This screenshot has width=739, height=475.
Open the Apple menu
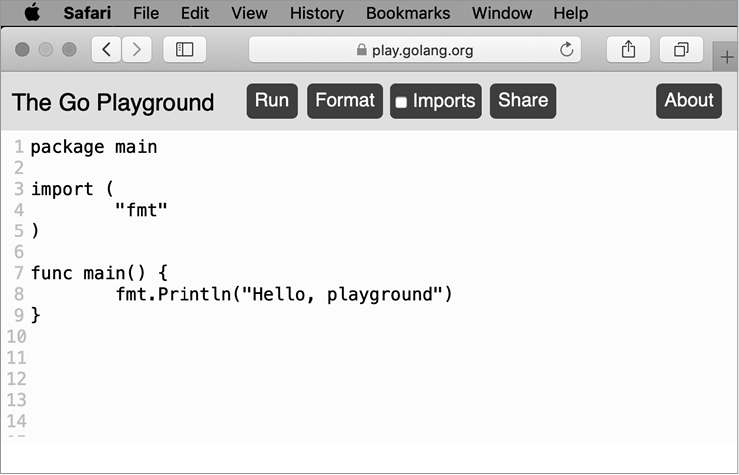pyautogui.click(x=32, y=13)
